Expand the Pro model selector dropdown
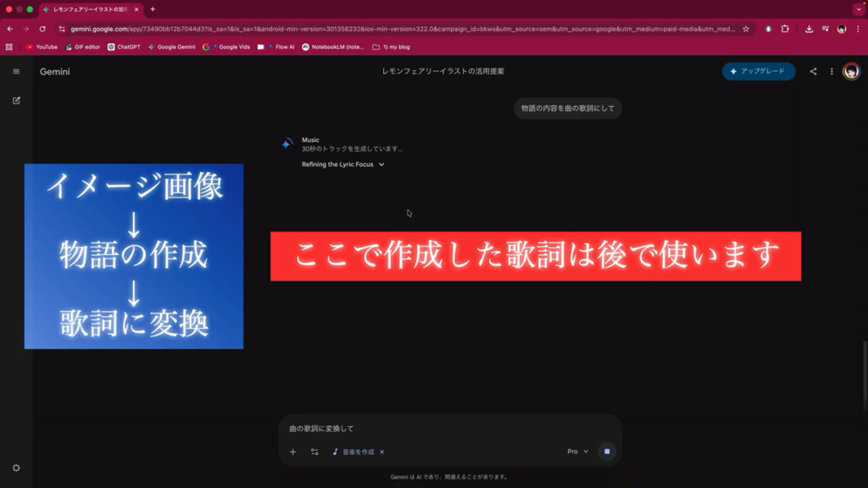The width and height of the screenshot is (868, 488). pyautogui.click(x=578, y=452)
